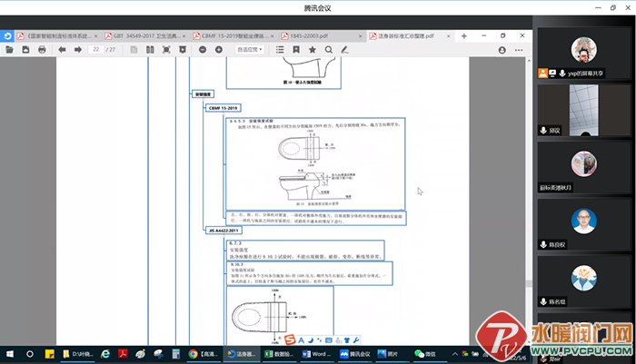The height and width of the screenshot is (364, 636).
Task: Go to the previous page arrow
Action: [x=62, y=49]
